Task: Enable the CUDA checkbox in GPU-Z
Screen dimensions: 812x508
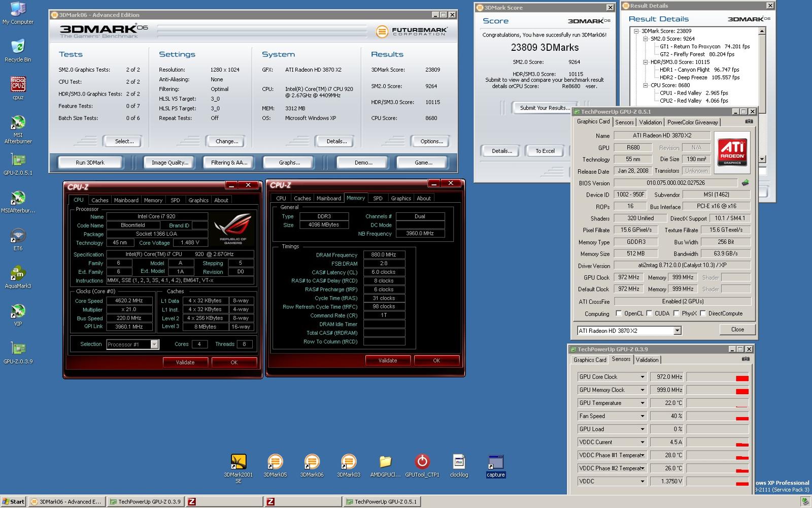Action: tap(649, 313)
